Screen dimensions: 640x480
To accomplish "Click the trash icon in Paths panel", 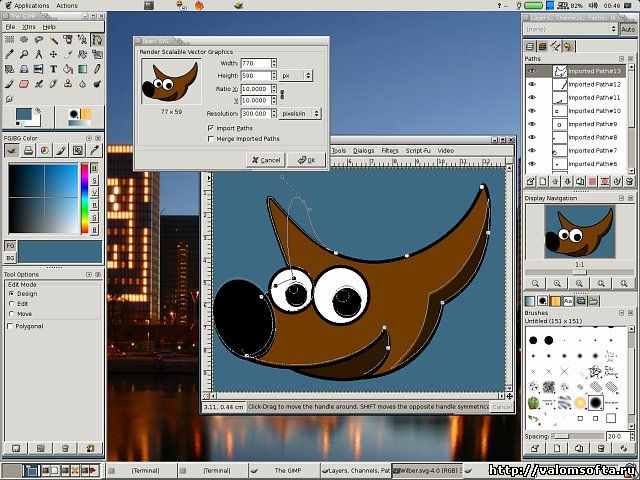I will click(630, 181).
